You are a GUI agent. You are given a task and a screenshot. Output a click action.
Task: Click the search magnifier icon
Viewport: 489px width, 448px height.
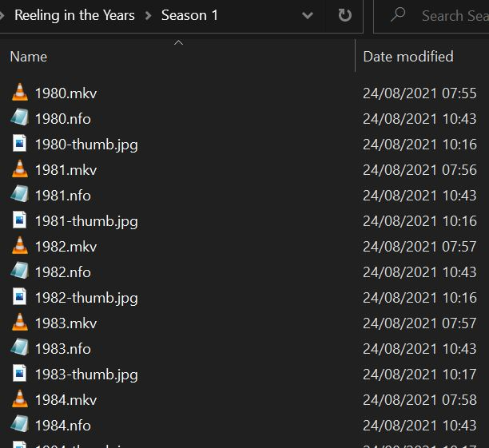click(x=398, y=15)
